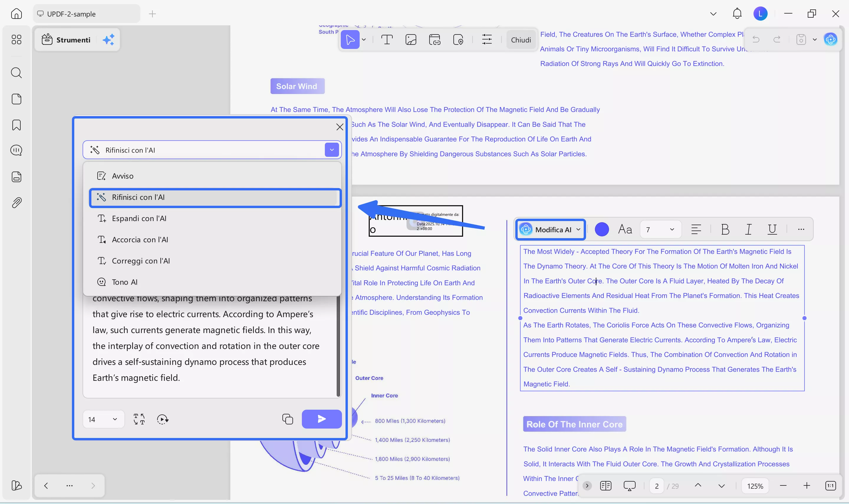The height and width of the screenshot is (504, 849).
Task: Toggle italic formatting
Action: (x=748, y=230)
